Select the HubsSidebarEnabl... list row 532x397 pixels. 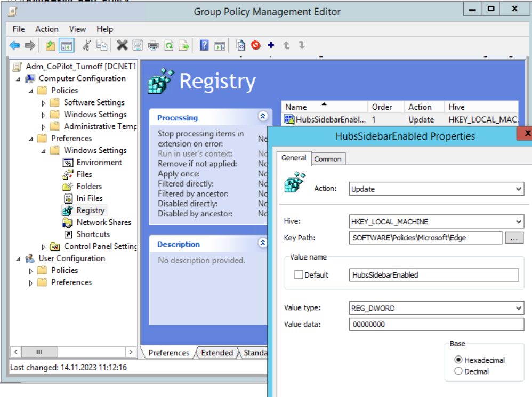400,119
